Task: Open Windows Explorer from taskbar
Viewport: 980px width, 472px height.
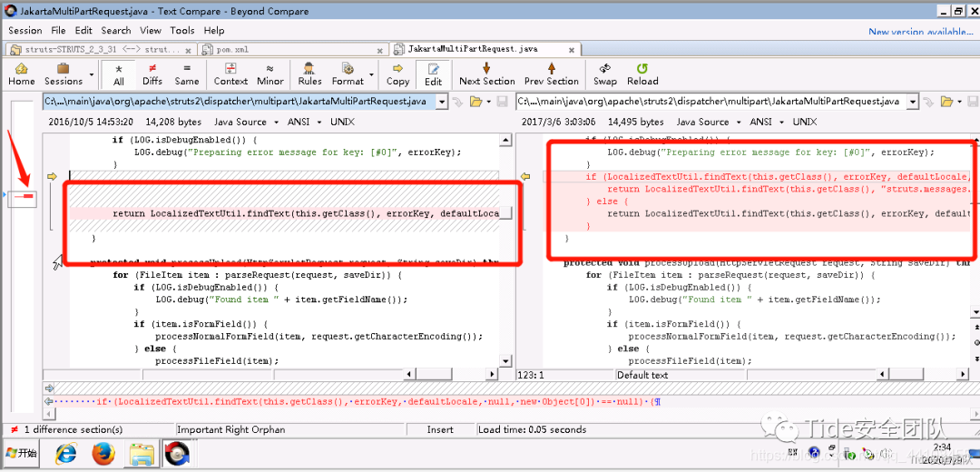Action: [142, 455]
